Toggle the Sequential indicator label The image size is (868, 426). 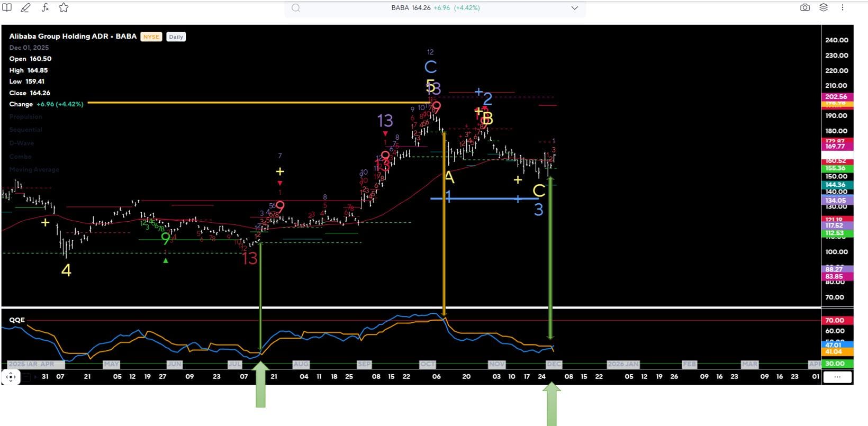pyautogui.click(x=25, y=130)
